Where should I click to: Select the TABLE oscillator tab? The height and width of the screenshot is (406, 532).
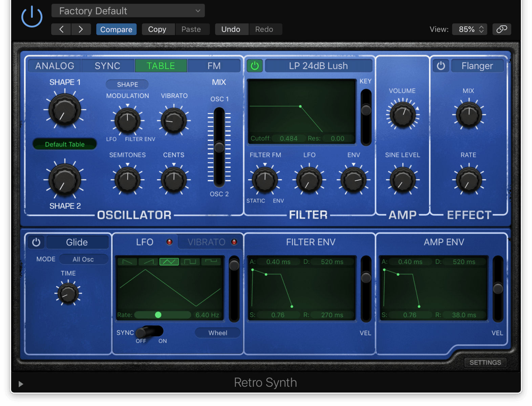161,66
